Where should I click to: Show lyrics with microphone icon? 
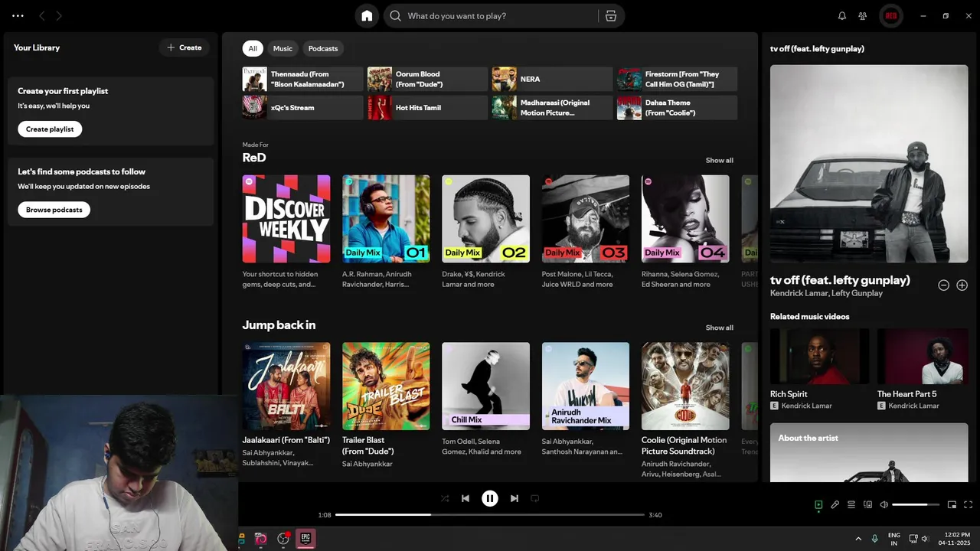(835, 504)
